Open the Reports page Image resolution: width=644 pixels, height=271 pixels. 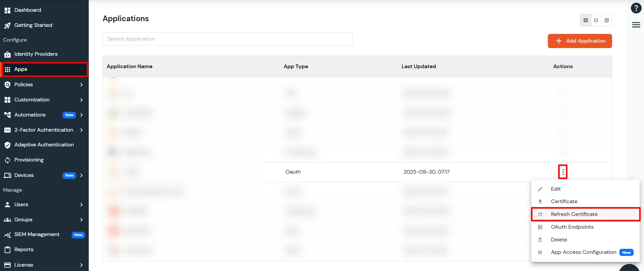(24, 250)
